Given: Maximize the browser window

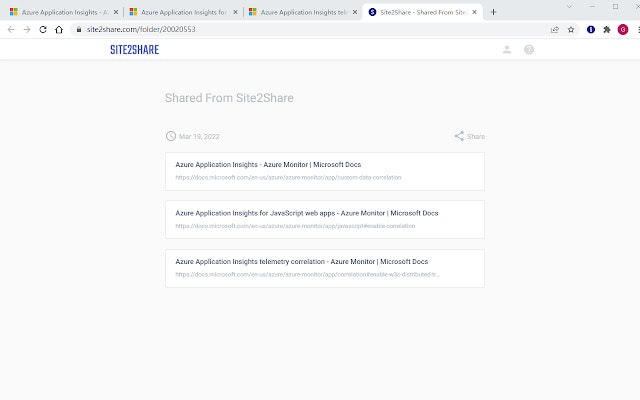Looking at the screenshot, I should (x=616, y=7).
